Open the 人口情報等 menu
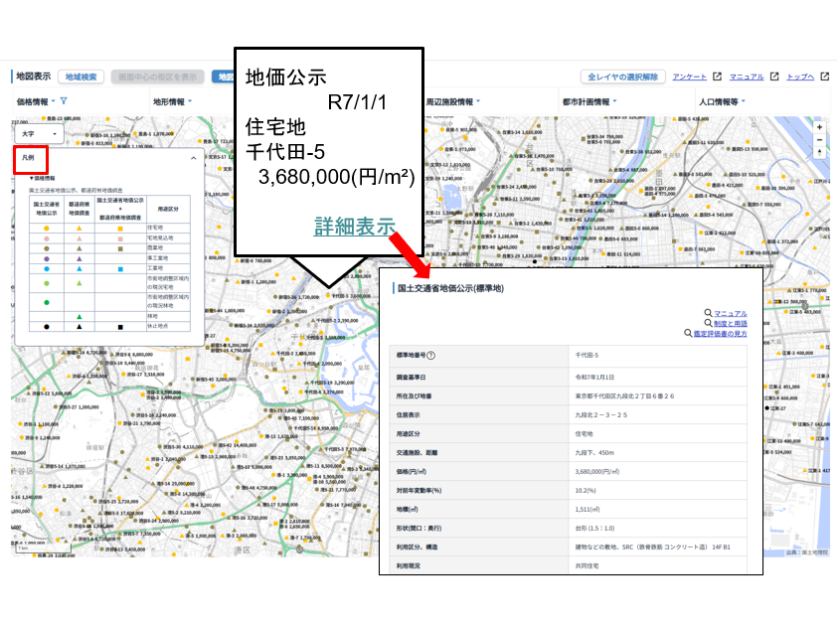 729,101
